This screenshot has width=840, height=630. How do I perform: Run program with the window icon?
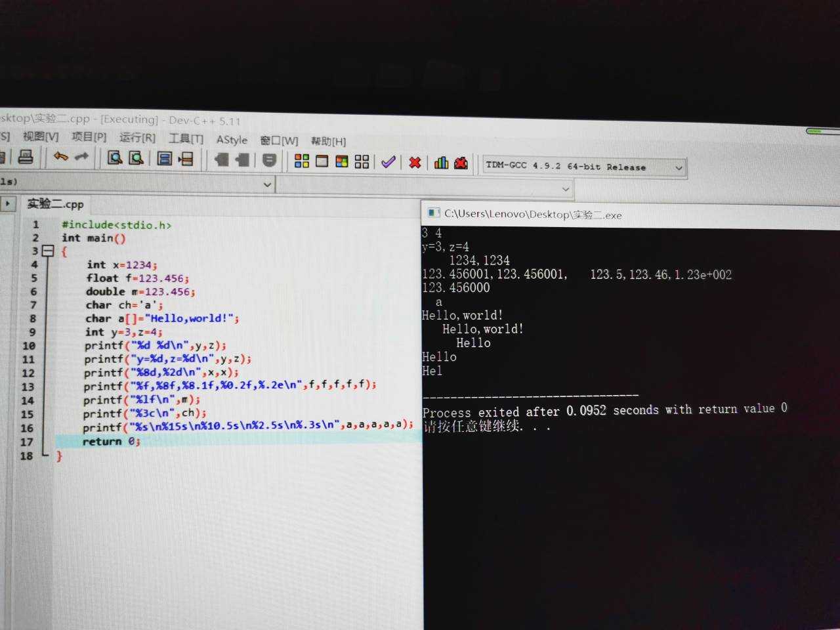[322, 161]
